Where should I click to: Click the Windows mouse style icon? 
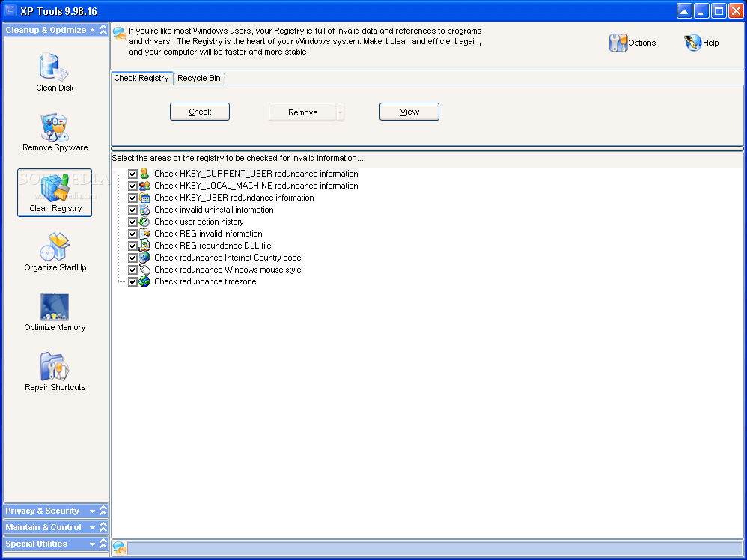point(144,270)
